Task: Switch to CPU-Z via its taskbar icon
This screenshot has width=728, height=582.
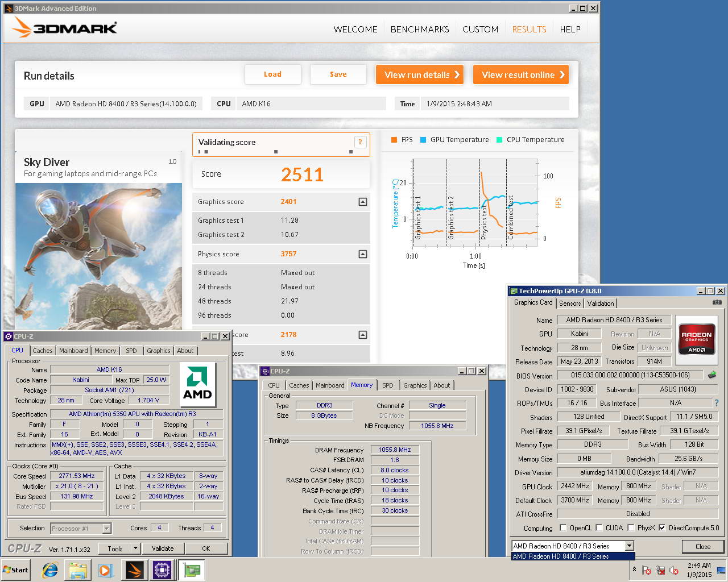Action: click(163, 570)
